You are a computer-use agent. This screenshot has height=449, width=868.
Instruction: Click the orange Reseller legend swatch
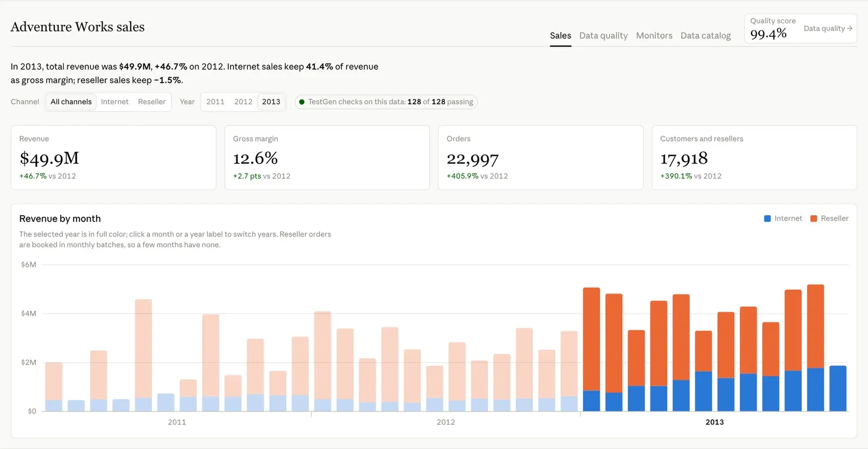(813, 219)
